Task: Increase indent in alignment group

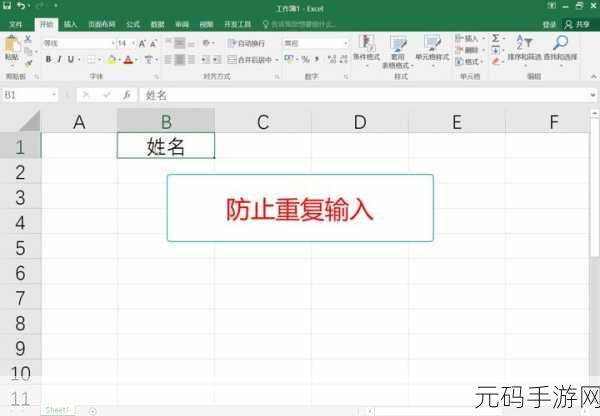Action: [x=217, y=60]
